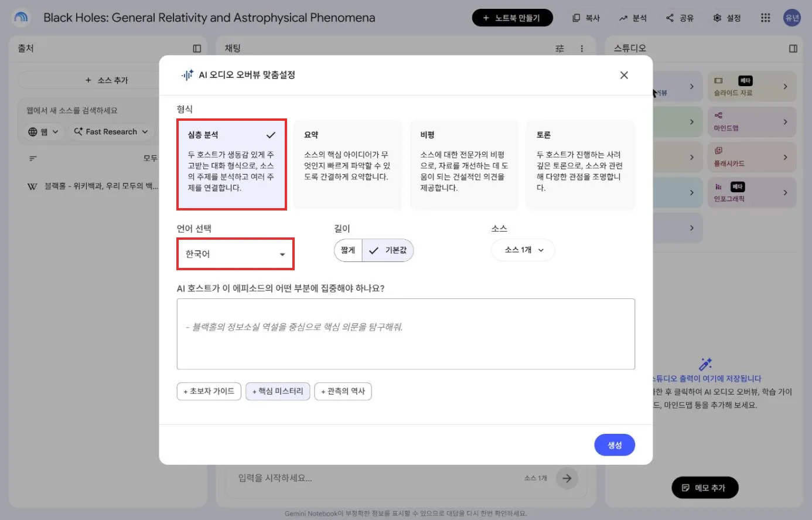Open chat configuration sliders icon
Screen dimensions: 812x520
point(560,49)
